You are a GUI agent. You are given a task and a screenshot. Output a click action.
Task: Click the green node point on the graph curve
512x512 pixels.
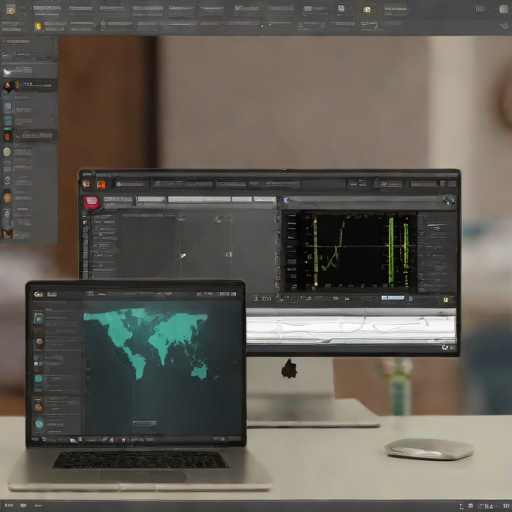(x=183, y=256)
